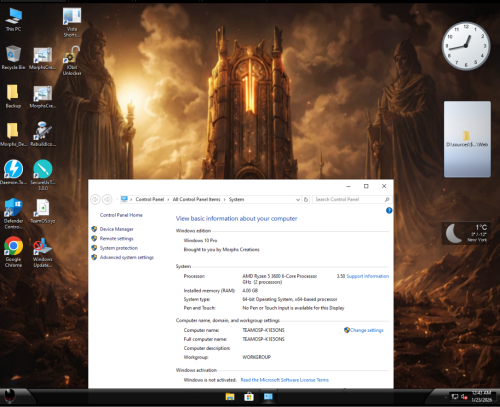
Task: Click the AMD Ryzen 5 3600 processor text
Action: [280, 276]
